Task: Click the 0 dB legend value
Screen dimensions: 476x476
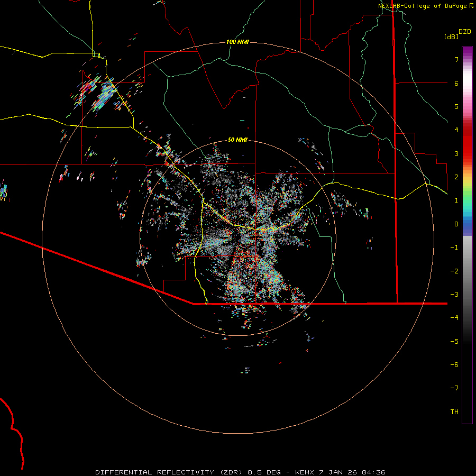Action: click(x=456, y=224)
